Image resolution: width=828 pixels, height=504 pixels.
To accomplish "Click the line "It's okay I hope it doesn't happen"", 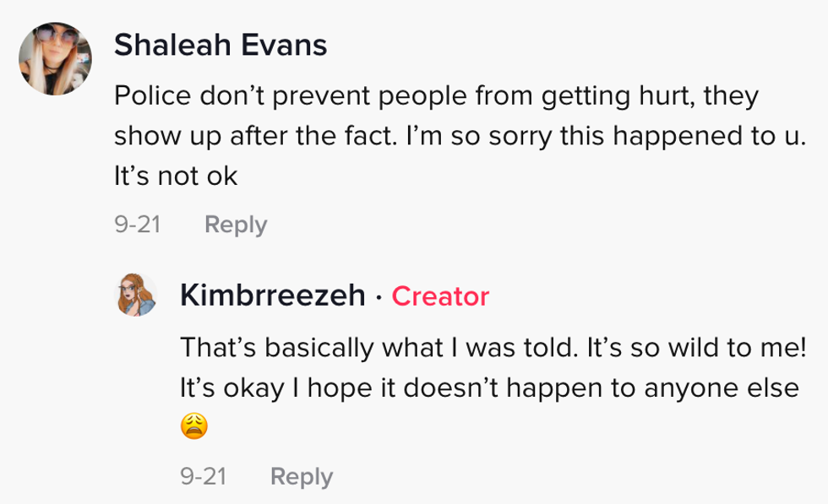I will point(489,387).
